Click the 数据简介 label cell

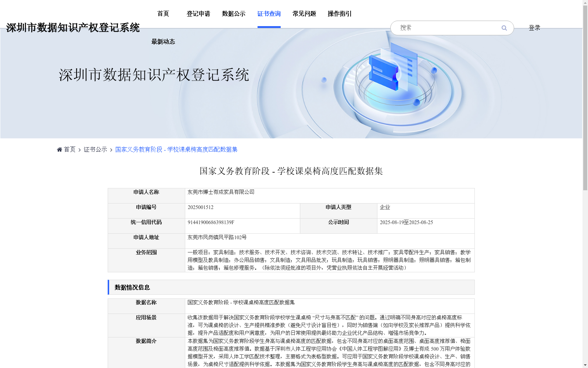tap(146, 353)
